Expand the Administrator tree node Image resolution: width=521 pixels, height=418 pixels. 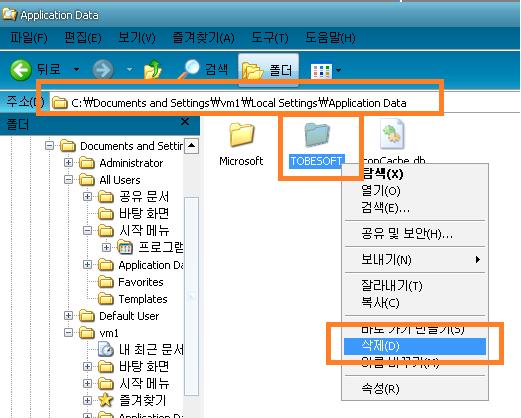(68, 163)
